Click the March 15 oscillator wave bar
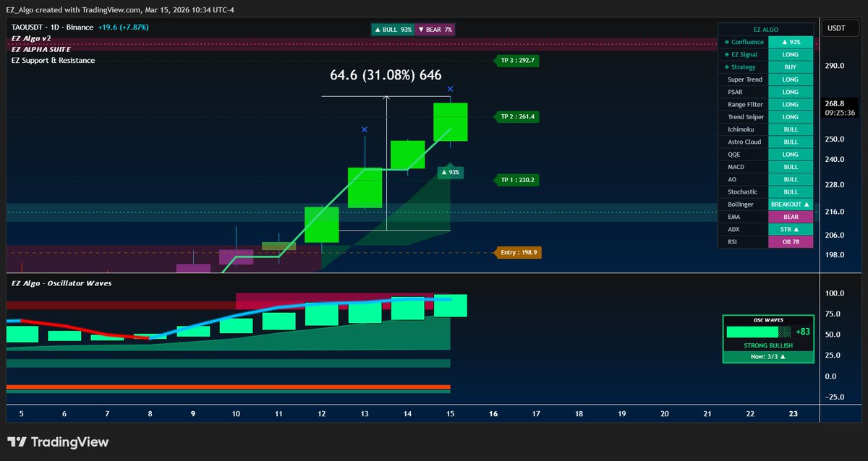The width and height of the screenshot is (868, 461). [x=450, y=306]
